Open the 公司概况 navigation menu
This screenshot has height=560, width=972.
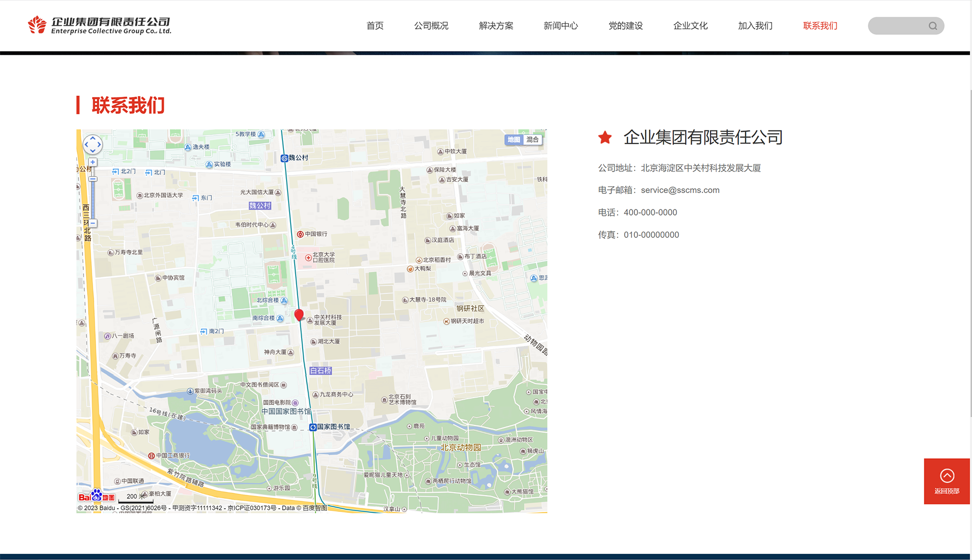pos(431,26)
